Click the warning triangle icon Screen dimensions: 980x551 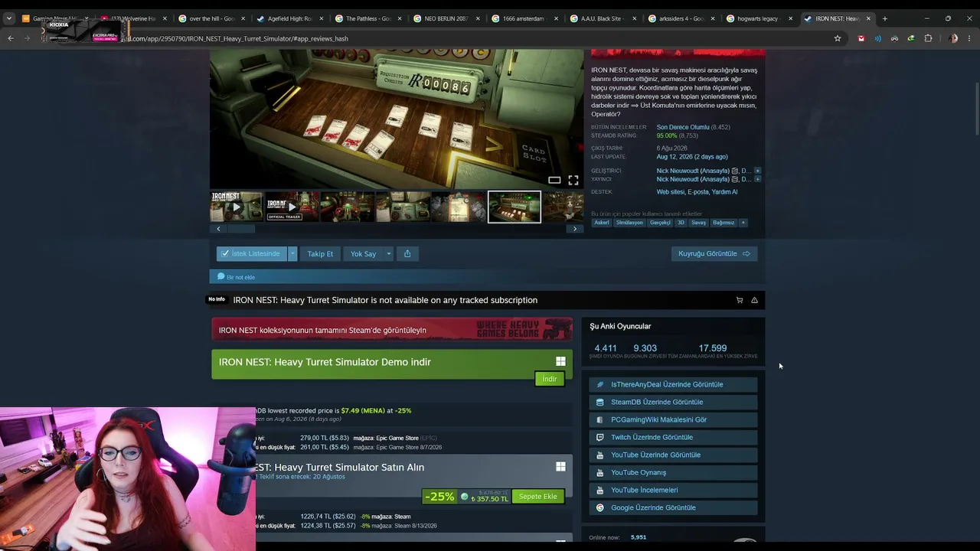coord(754,300)
